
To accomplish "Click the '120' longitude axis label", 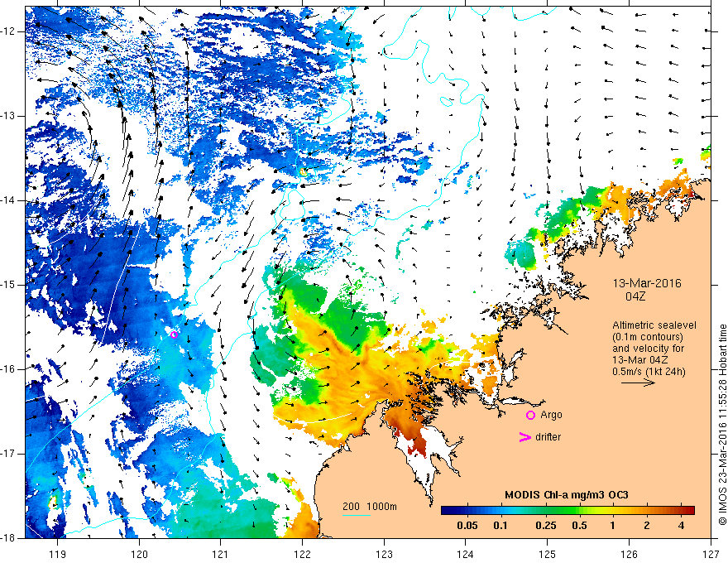I will point(139,554).
